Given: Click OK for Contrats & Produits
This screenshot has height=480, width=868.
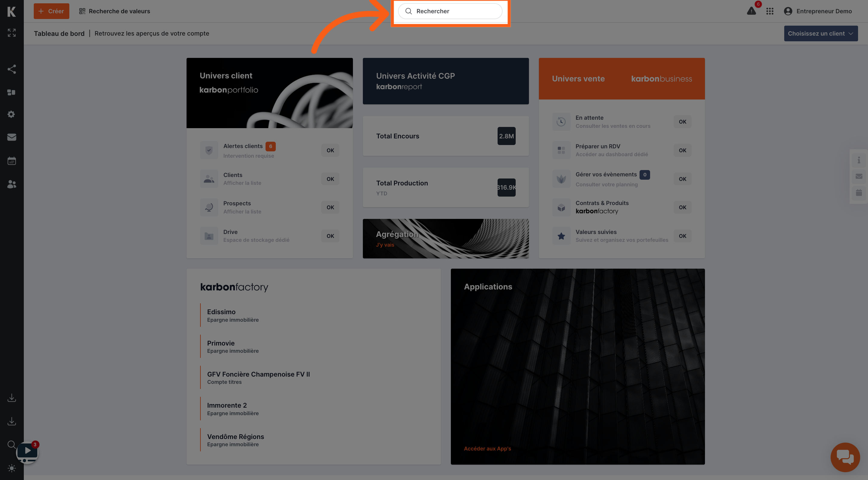Looking at the screenshot, I should click(x=682, y=207).
